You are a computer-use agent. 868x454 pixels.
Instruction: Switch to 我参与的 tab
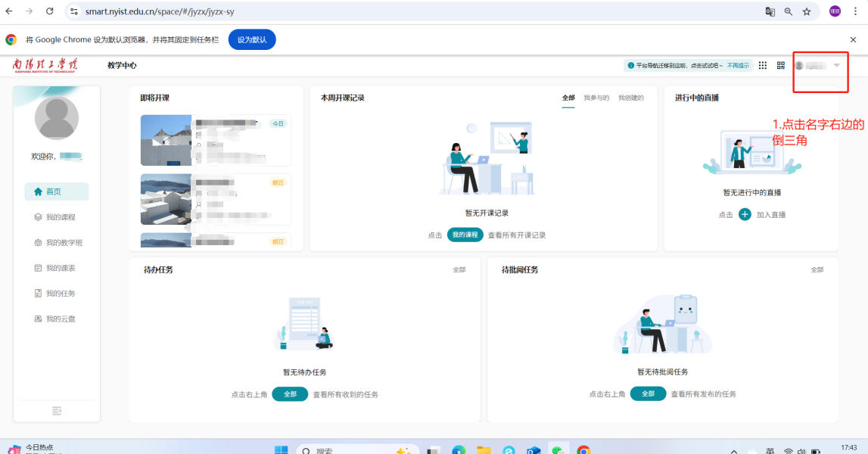[x=596, y=98]
